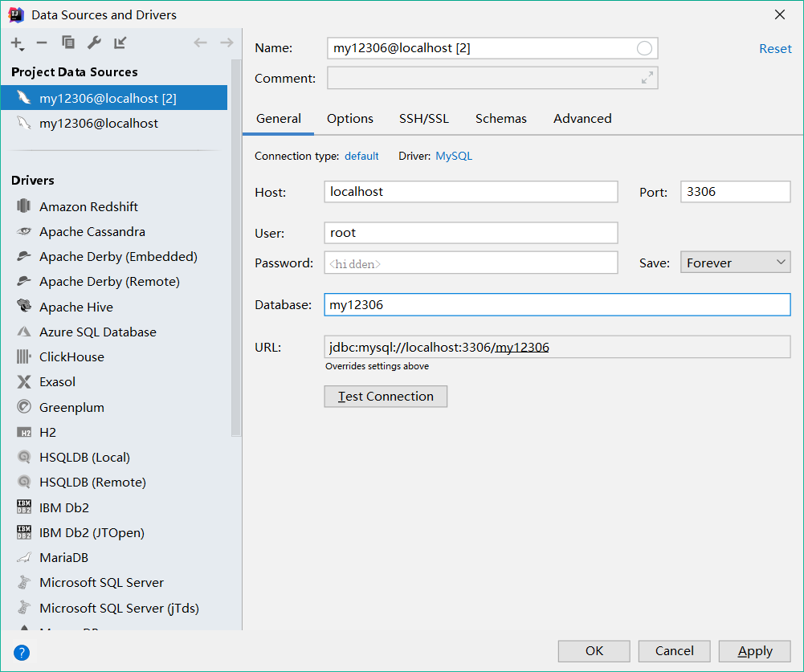Select Apache Hive driver icon

point(23,306)
